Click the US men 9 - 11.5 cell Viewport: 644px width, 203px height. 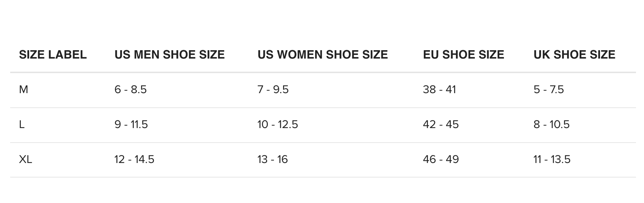[x=131, y=124]
